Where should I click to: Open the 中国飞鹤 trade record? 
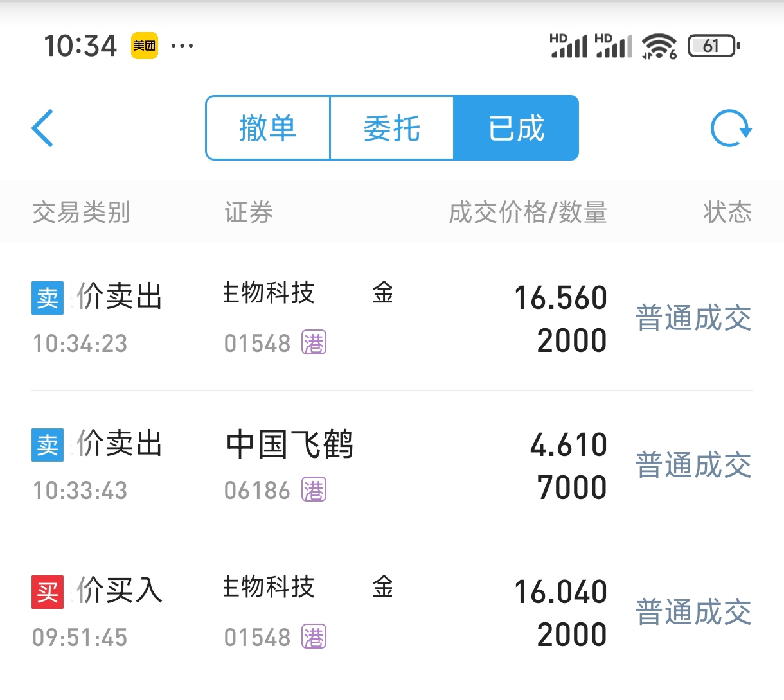(x=392, y=464)
